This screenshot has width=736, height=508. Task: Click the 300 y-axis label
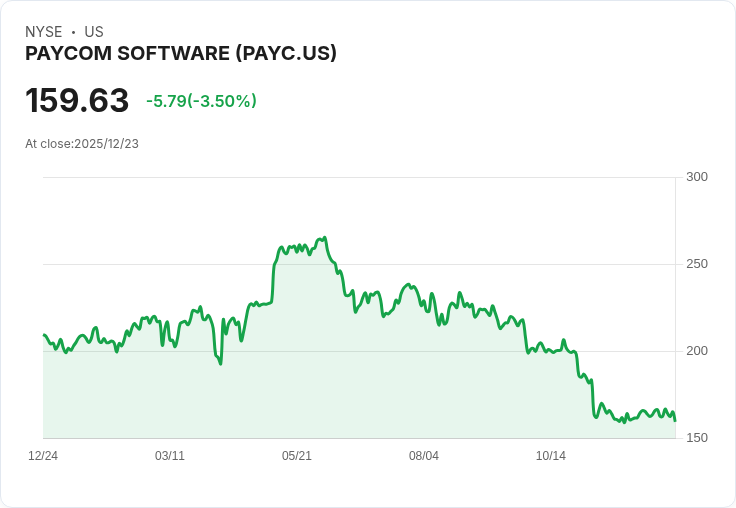[697, 177]
